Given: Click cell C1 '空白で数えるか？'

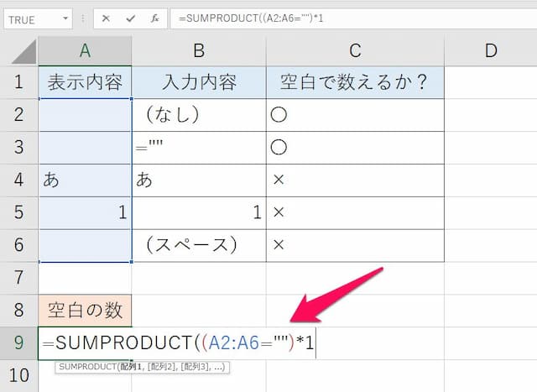Looking at the screenshot, I should click(355, 82).
